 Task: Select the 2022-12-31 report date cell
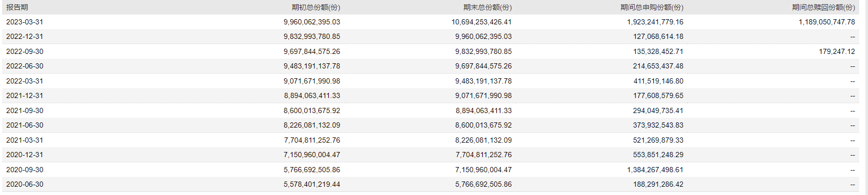25,37
